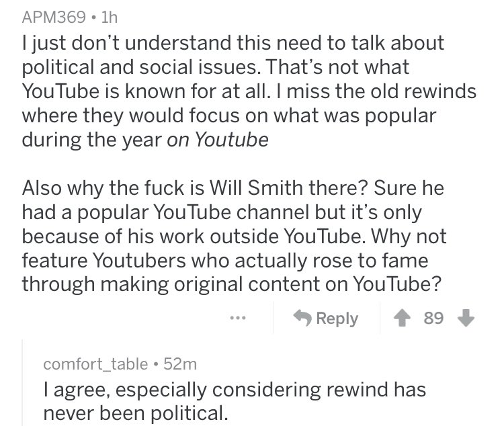Click the first paragraph about political issues
The width and height of the screenshot is (504, 426).
click(x=249, y=91)
